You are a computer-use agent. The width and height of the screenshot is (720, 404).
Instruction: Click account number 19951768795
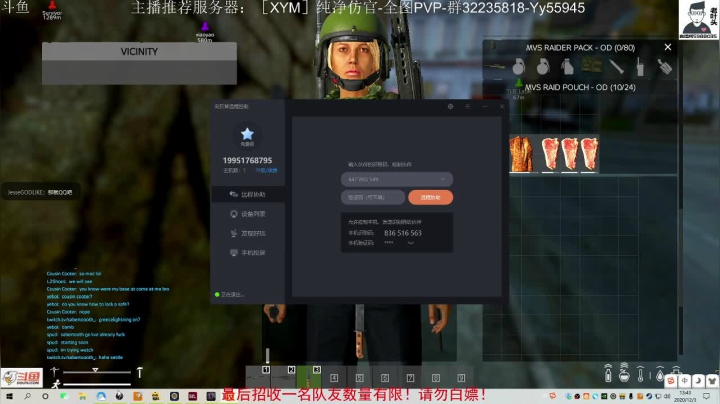coord(247,161)
